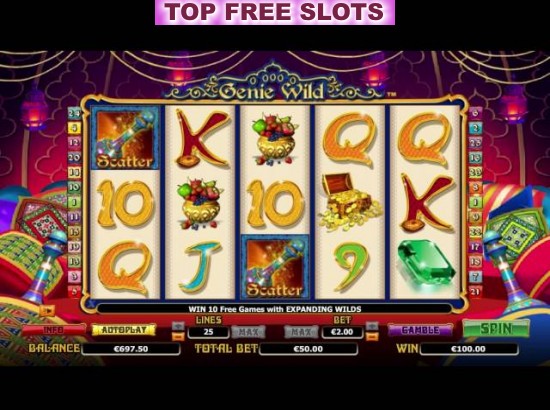Click the green emerald gem symbol
The height and width of the screenshot is (410, 550).
426,265
